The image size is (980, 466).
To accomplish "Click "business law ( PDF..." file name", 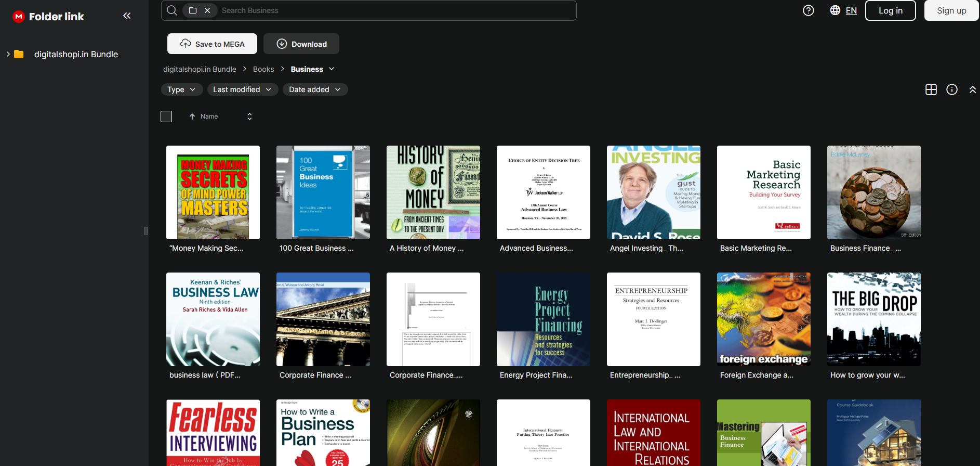I will pyautogui.click(x=205, y=375).
